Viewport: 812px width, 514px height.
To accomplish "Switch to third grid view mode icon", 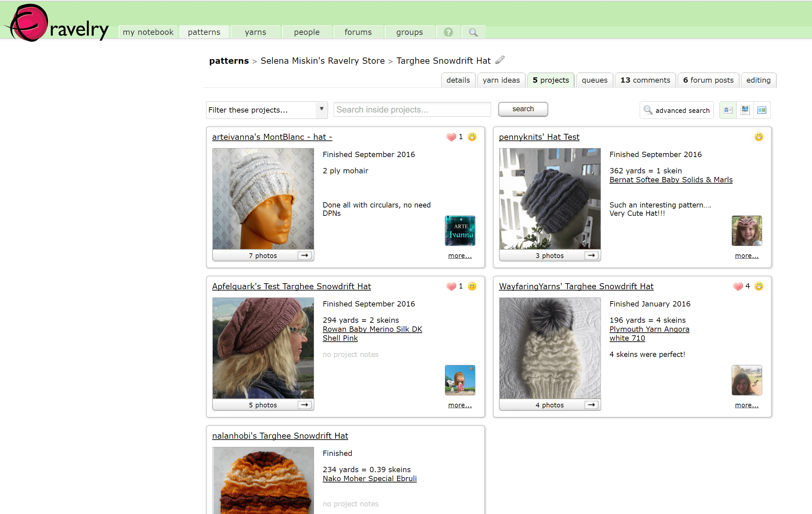I will coord(762,110).
